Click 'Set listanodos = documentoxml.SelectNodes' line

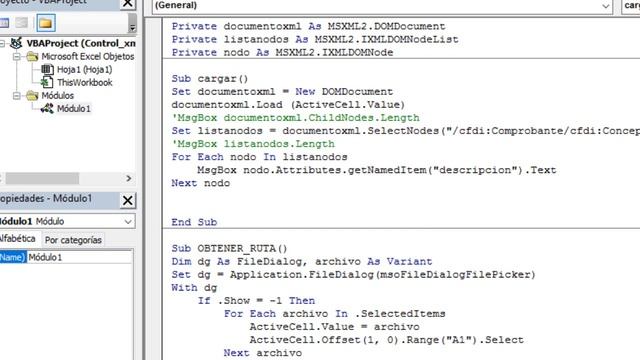click(x=406, y=131)
